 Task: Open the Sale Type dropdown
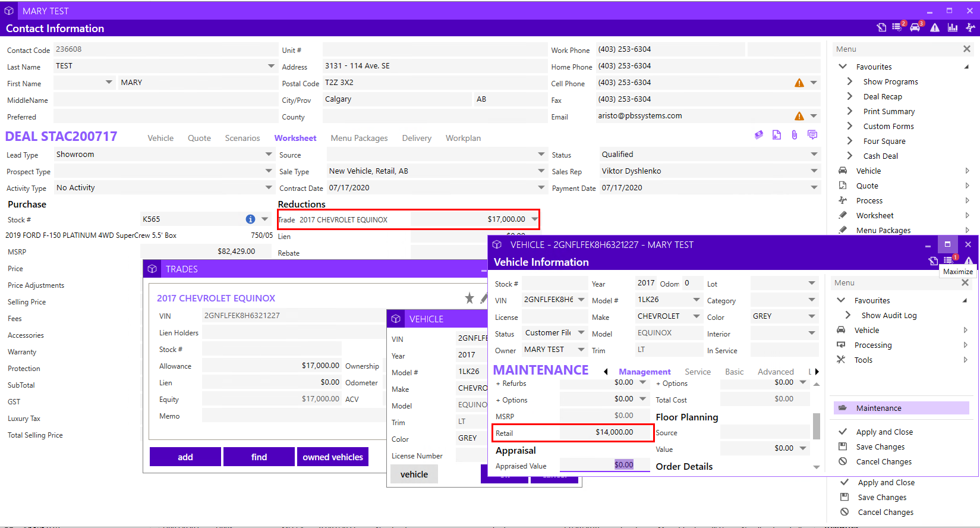pos(541,171)
